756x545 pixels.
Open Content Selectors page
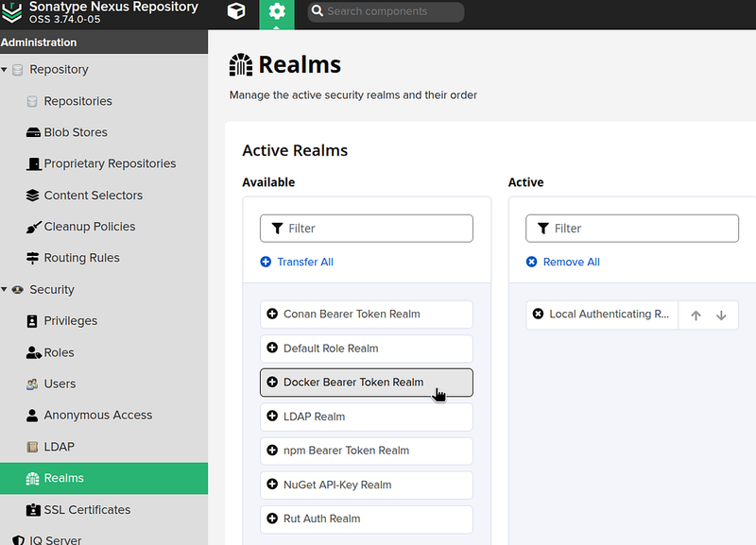click(93, 196)
